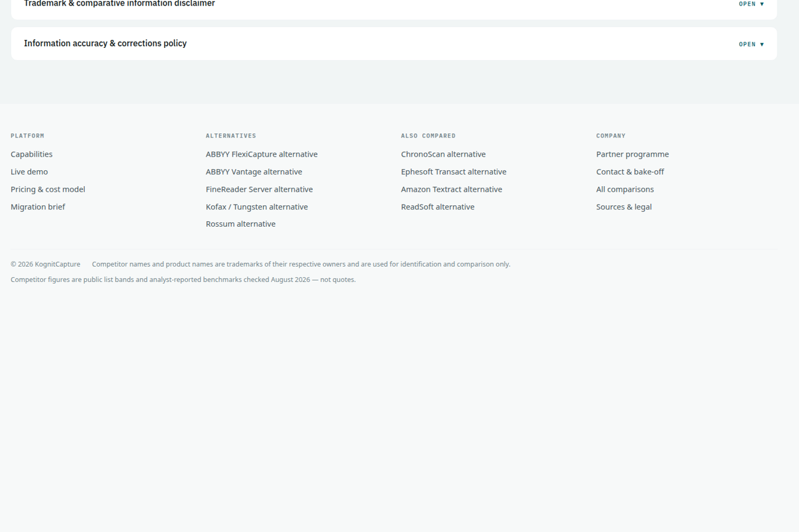Go to Pricing & cost model
The width and height of the screenshot is (799, 532).
(x=48, y=189)
